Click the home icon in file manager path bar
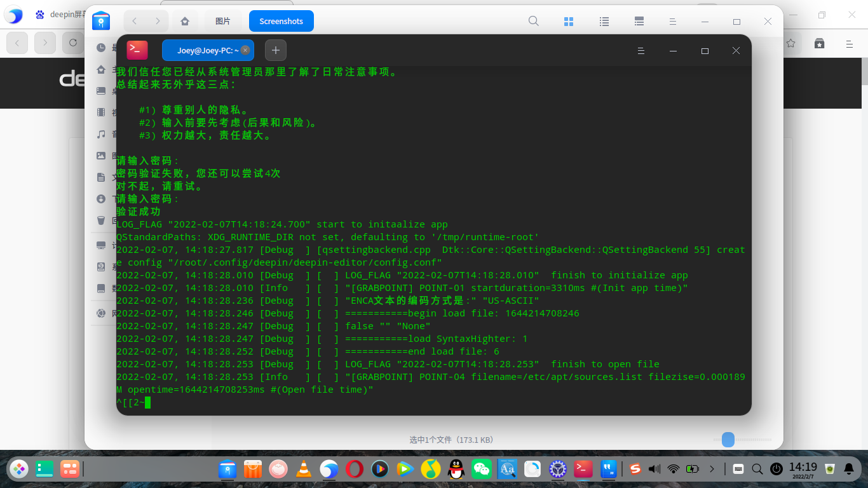The width and height of the screenshot is (868, 488). [185, 21]
